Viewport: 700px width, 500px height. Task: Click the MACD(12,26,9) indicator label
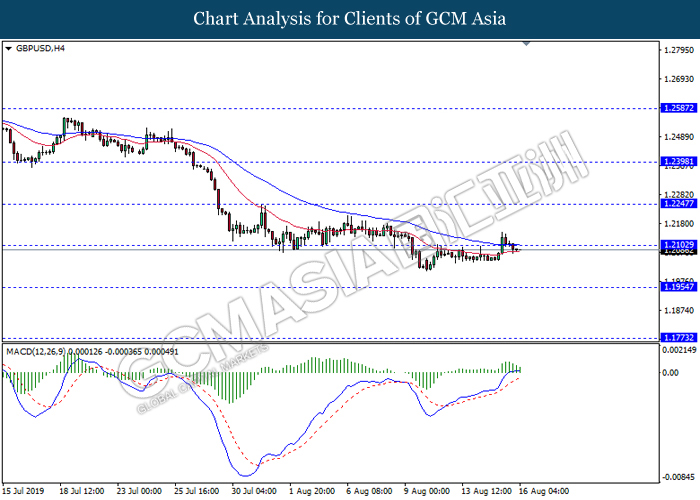click(x=38, y=349)
